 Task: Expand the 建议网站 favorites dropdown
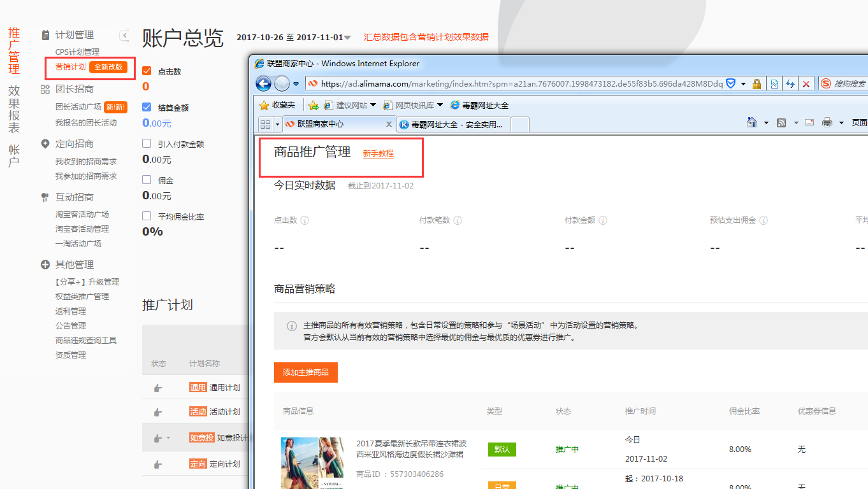[x=373, y=105]
